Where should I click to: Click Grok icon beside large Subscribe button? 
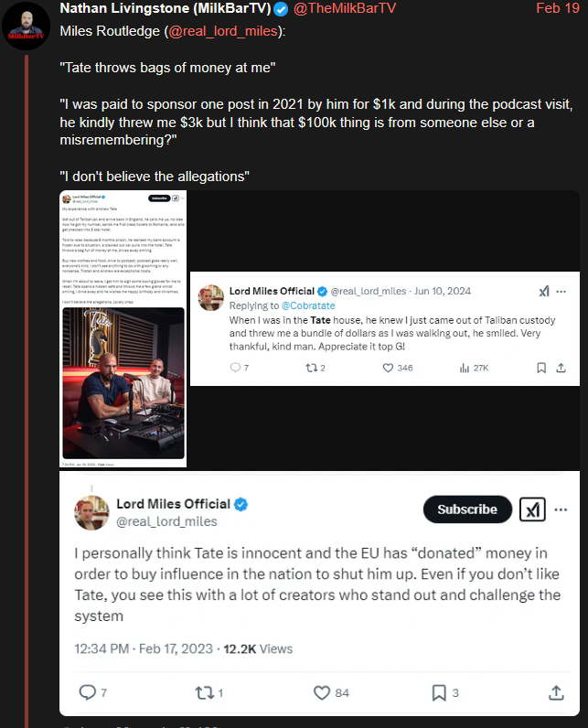[x=533, y=509]
